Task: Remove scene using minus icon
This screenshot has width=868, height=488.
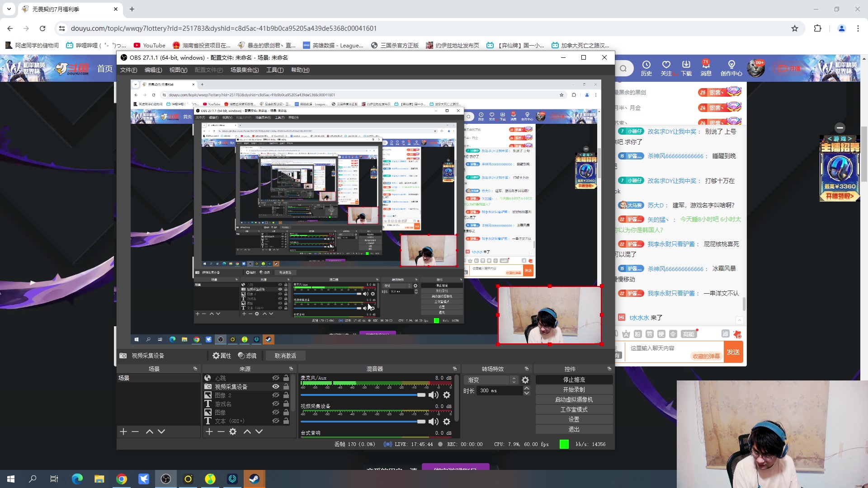Action: point(135,432)
